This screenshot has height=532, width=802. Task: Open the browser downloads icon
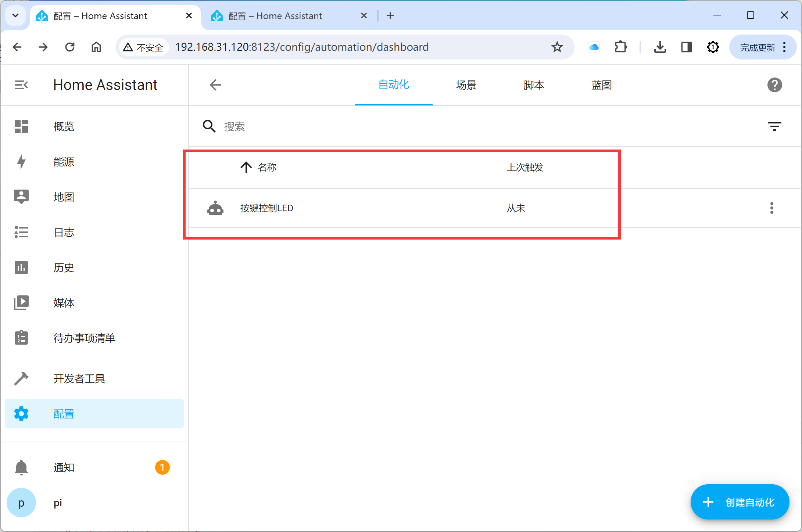[x=660, y=47]
